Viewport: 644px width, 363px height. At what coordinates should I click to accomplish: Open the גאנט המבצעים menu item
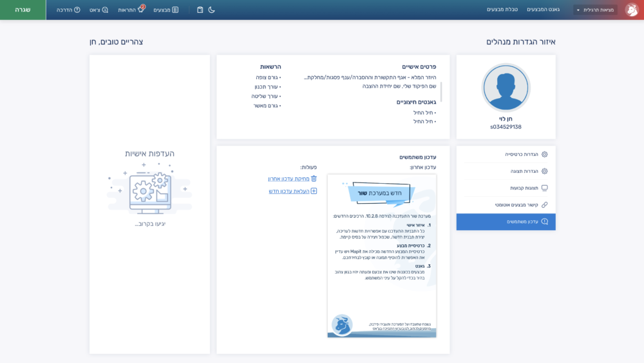(543, 10)
